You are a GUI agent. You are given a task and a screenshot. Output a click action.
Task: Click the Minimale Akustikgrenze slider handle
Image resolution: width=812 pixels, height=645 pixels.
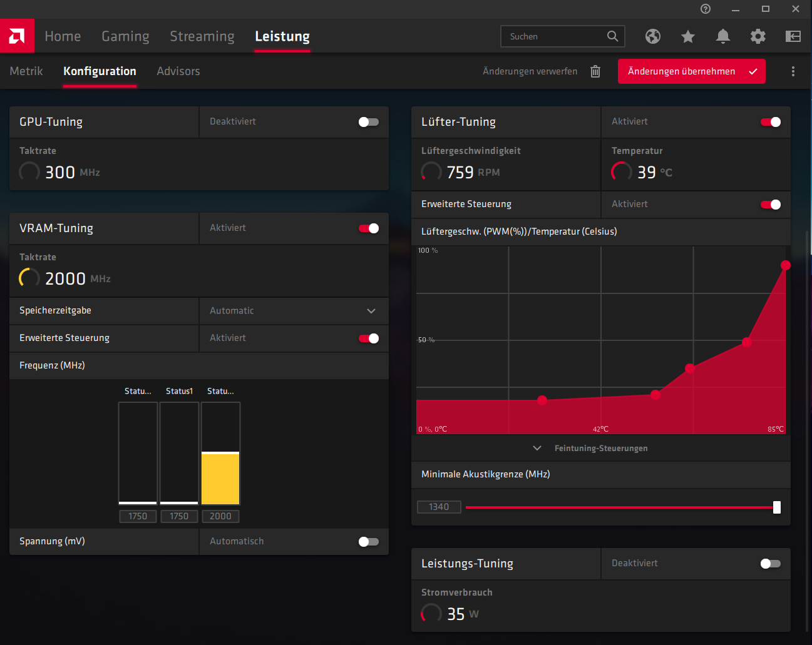tap(777, 507)
